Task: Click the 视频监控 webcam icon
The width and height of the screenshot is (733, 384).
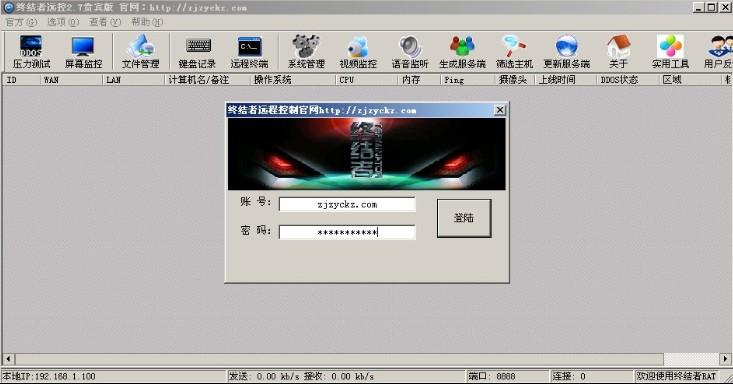Action: tap(358, 52)
